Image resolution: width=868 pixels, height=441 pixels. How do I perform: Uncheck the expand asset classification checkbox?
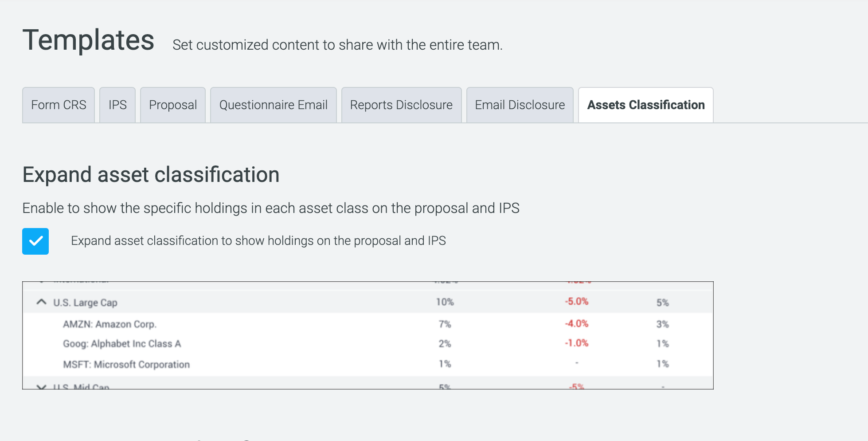35,241
